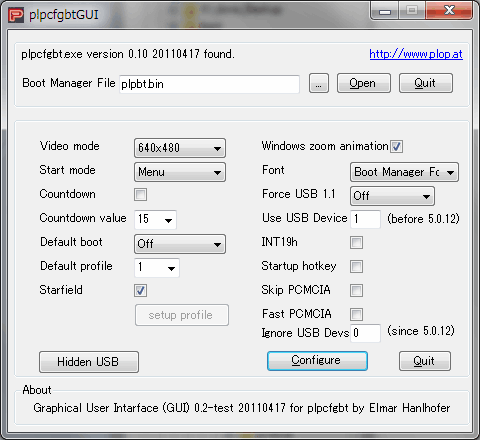Click the "Countdown value" label
Screen dimensions: 480x440
pyautogui.click(x=83, y=218)
